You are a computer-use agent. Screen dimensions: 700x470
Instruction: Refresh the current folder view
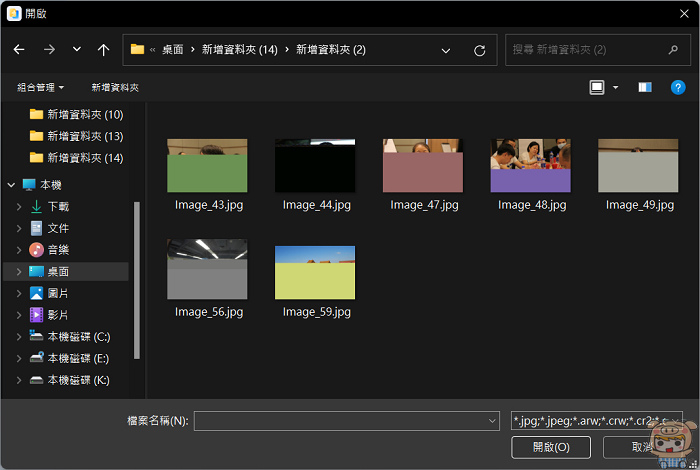coord(479,50)
